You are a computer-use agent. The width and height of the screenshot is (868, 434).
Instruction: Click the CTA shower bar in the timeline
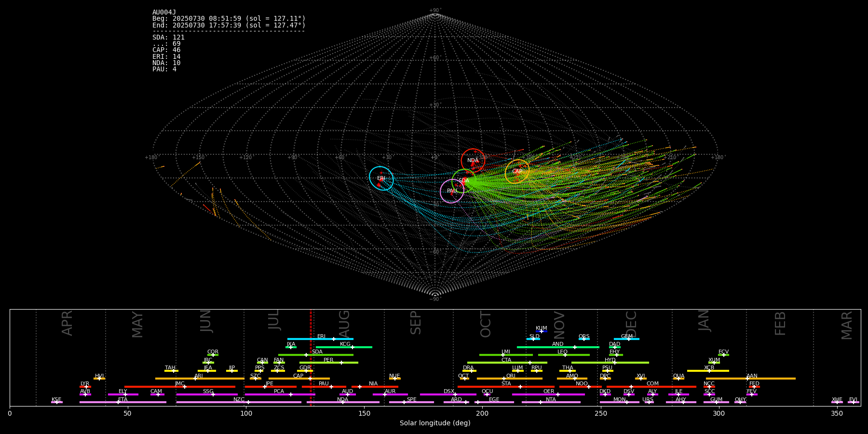[x=507, y=363]
